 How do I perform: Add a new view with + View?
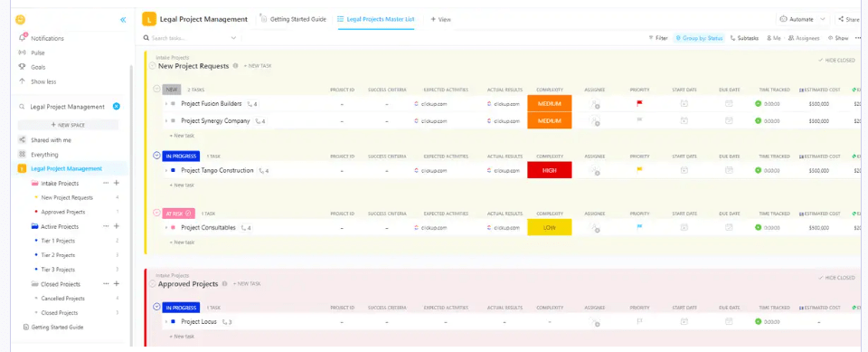[440, 19]
